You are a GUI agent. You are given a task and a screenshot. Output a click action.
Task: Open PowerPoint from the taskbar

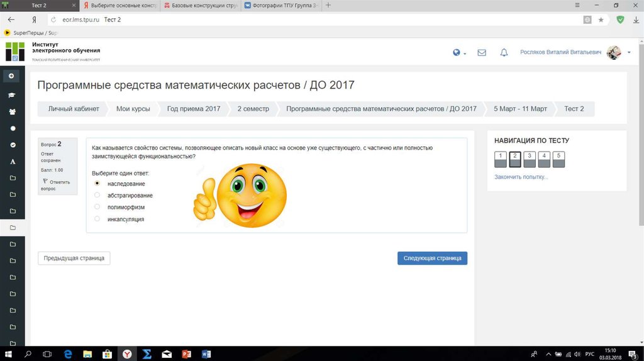(x=186, y=354)
